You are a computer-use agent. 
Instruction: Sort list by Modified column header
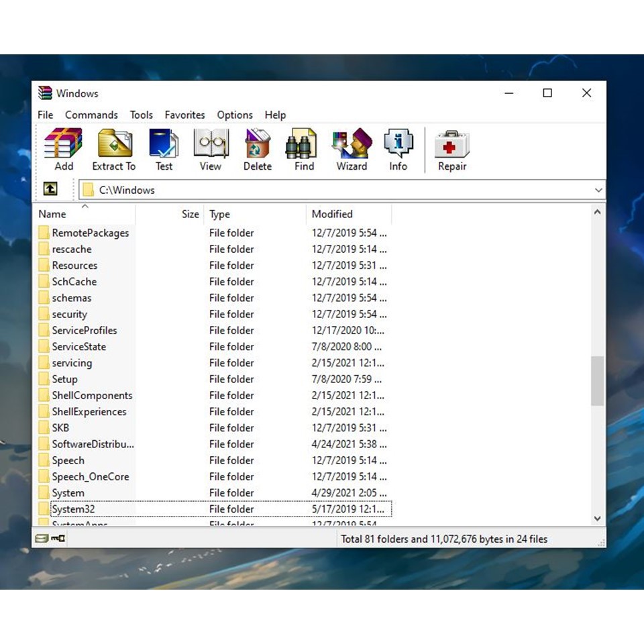332,215
